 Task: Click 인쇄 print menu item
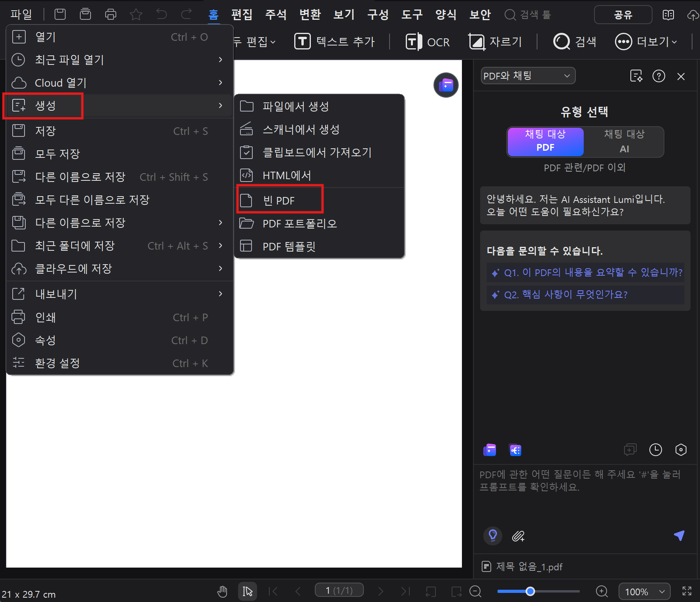[119, 317]
